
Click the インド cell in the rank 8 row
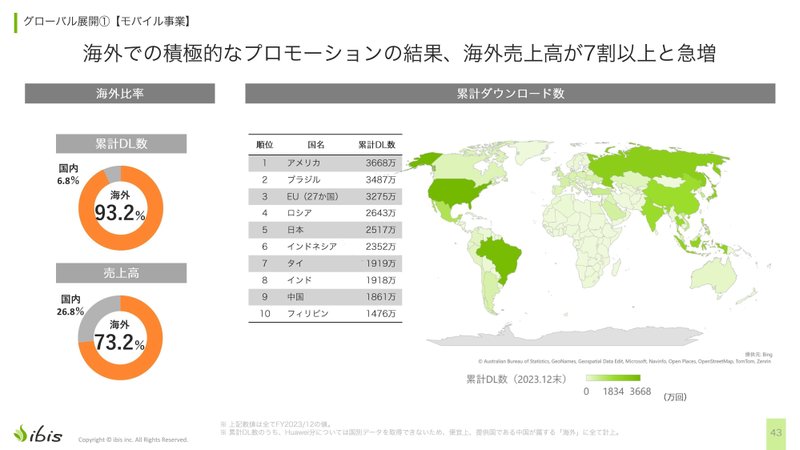[x=299, y=280]
